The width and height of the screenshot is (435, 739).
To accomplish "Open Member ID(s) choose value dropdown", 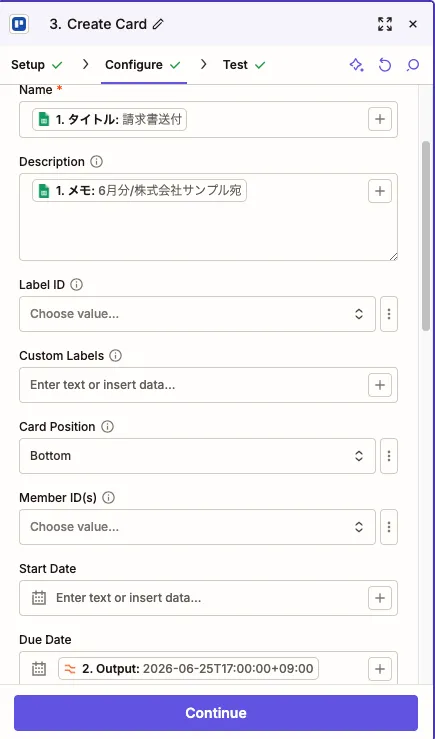I will tap(197, 527).
